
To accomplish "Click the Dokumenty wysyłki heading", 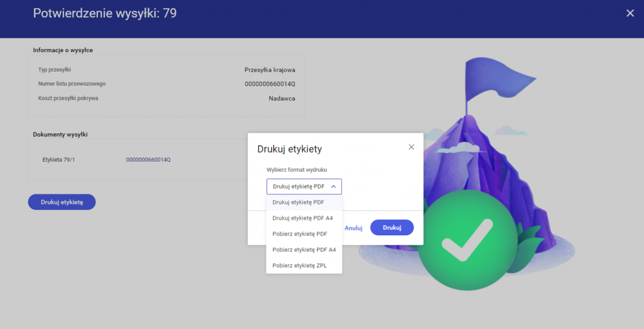I will (x=60, y=135).
